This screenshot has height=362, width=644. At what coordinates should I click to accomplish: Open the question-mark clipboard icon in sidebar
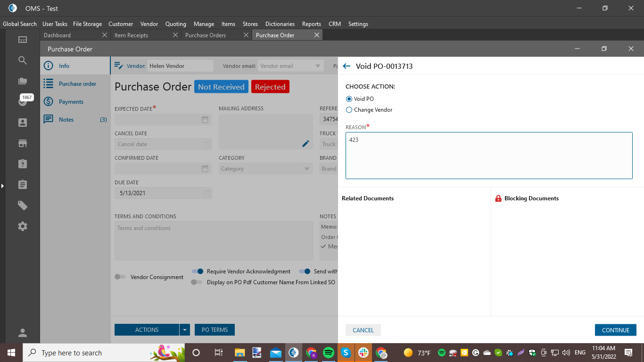pyautogui.click(x=23, y=164)
